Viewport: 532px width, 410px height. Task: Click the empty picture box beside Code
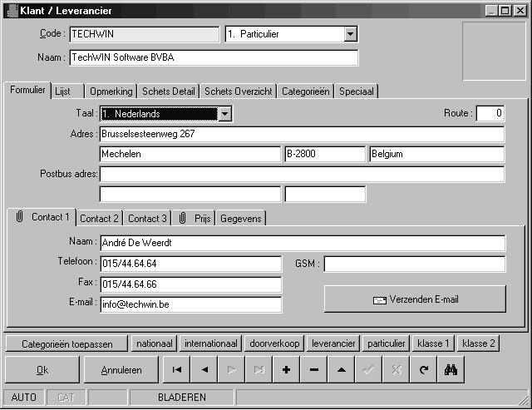click(x=494, y=52)
